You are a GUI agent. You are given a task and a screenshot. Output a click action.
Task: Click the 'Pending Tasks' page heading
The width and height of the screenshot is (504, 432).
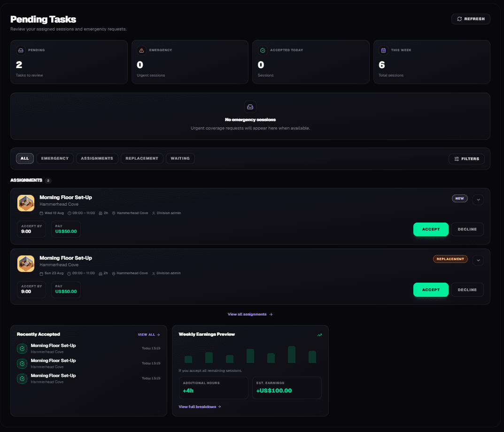pos(43,19)
